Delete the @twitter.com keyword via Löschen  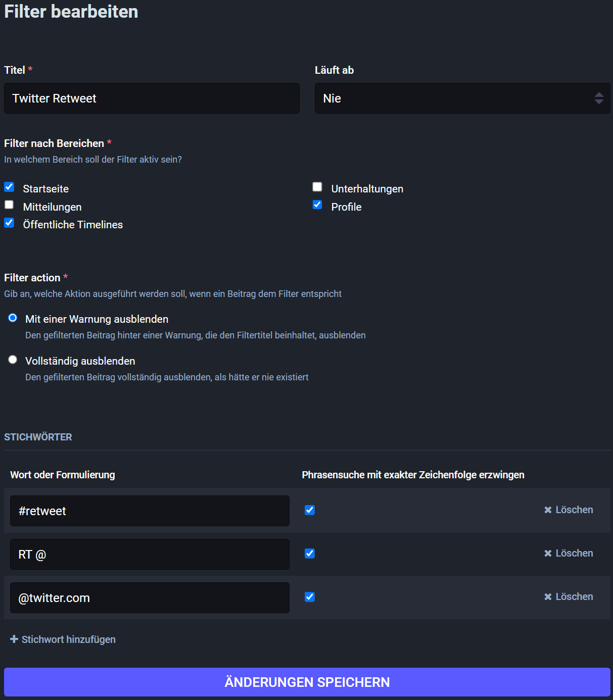pos(569,597)
